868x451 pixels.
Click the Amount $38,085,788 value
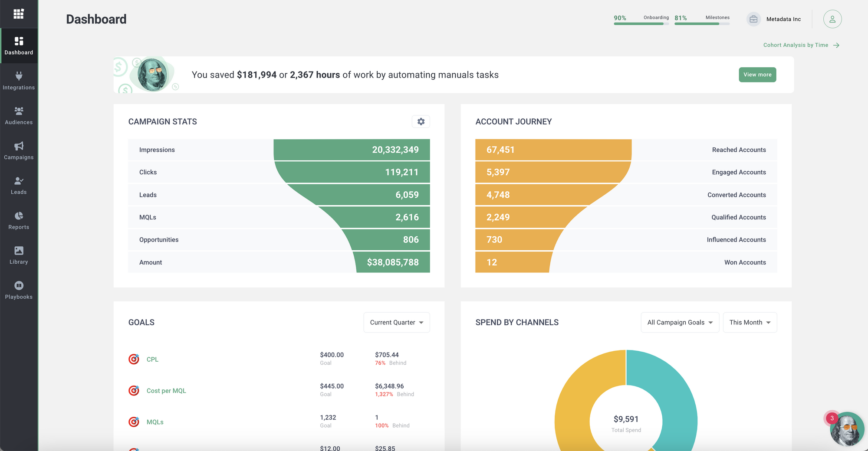[x=393, y=262]
